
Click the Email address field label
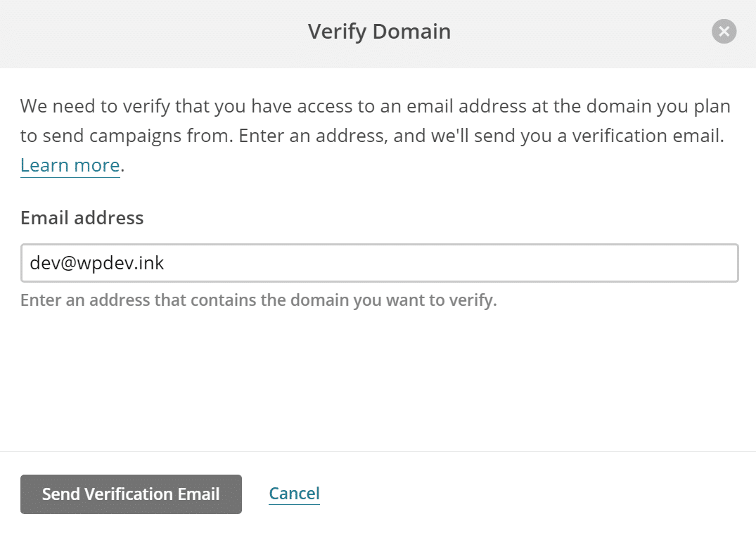click(82, 218)
